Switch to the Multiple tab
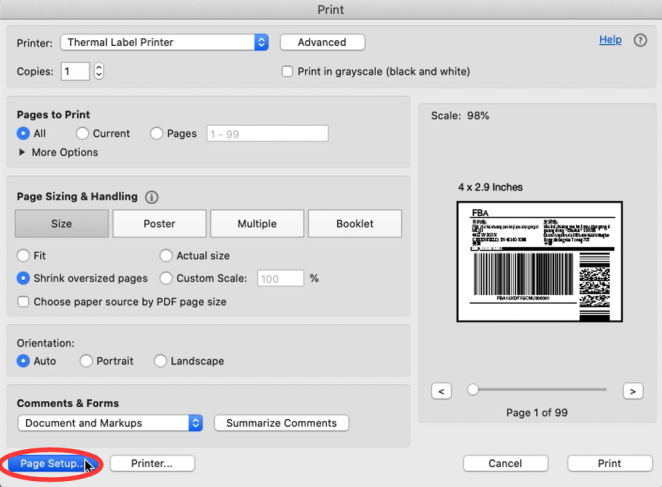This screenshot has height=487, width=662. (257, 223)
